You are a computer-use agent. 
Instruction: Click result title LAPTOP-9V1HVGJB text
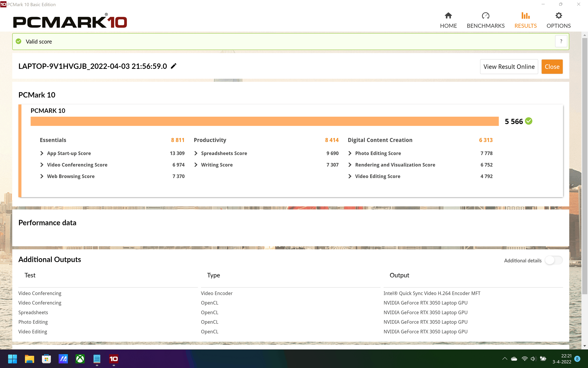click(93, 66)
